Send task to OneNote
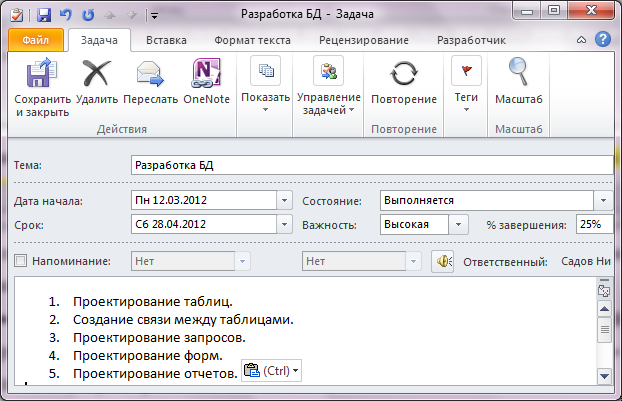This screenshot has height=401, width=622. (x=206, y=73)
